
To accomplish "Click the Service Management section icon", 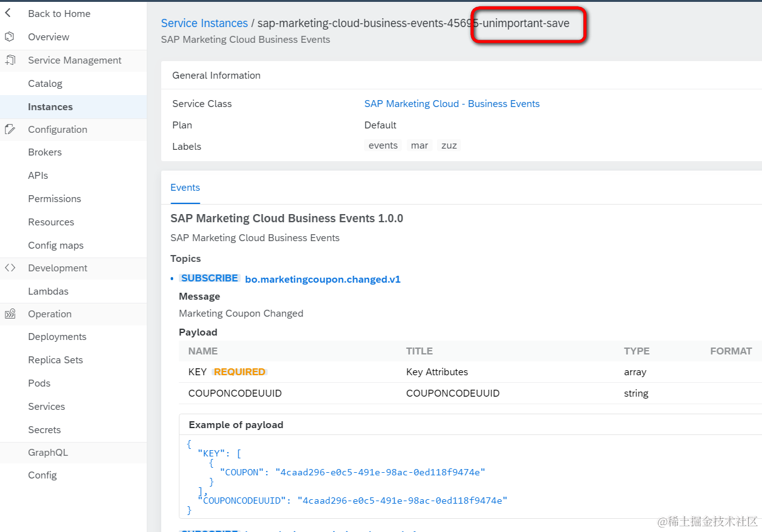I will coord(9,60).
